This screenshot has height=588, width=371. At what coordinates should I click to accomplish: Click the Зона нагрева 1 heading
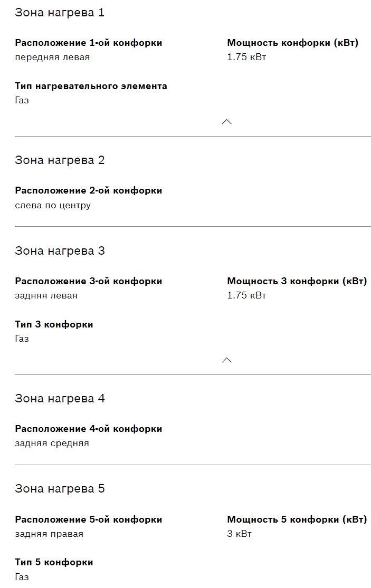(60, 13)
